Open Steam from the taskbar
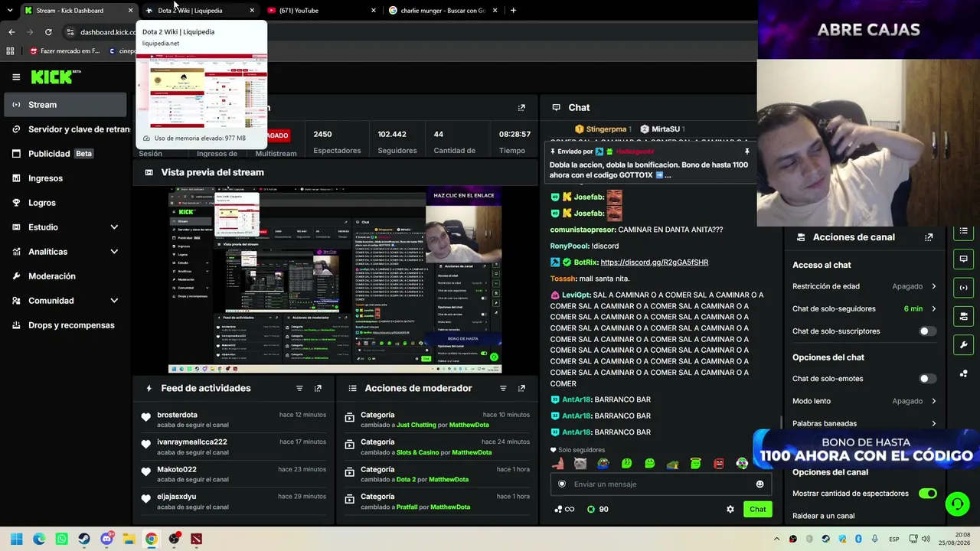Screen dimensions: 980x551 84,539
